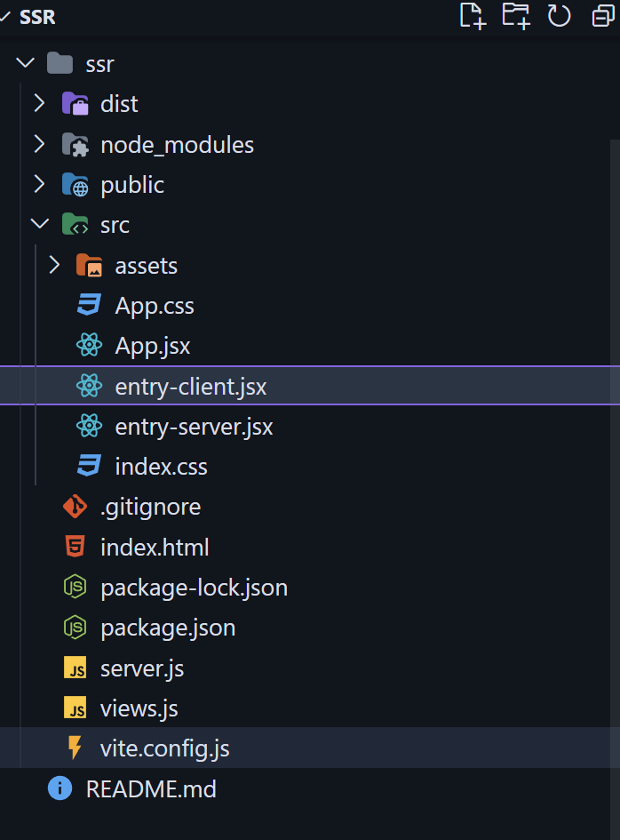Click the Vite lightning icon
Viewport: 620px width, 840px height.
(x=76, y=748)
